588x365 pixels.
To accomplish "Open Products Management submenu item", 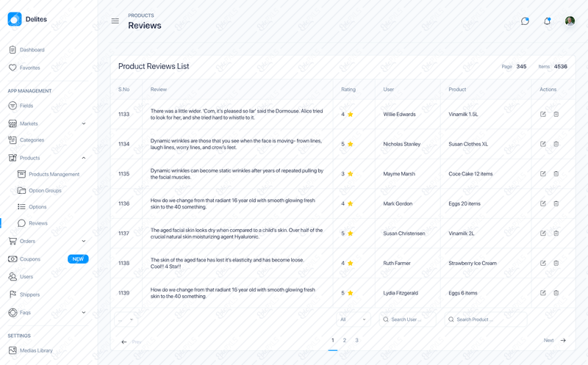I will 49,174.
